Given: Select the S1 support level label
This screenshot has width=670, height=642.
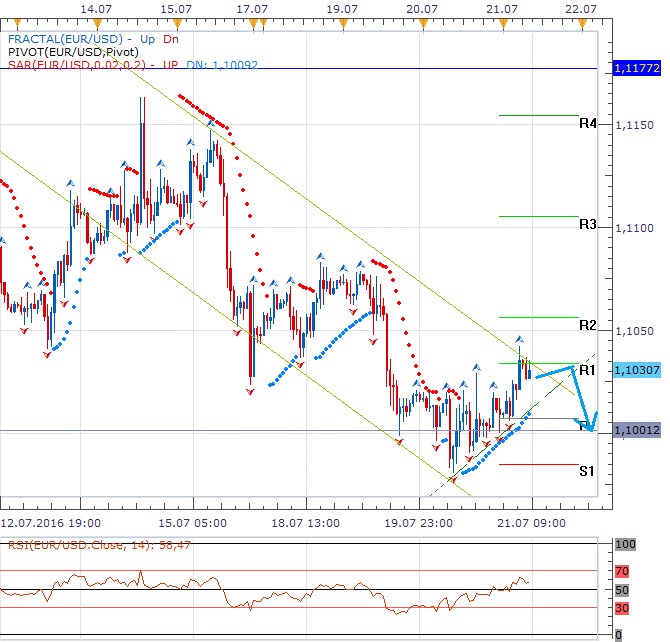Looking at the screenshot, I should 587,471.
